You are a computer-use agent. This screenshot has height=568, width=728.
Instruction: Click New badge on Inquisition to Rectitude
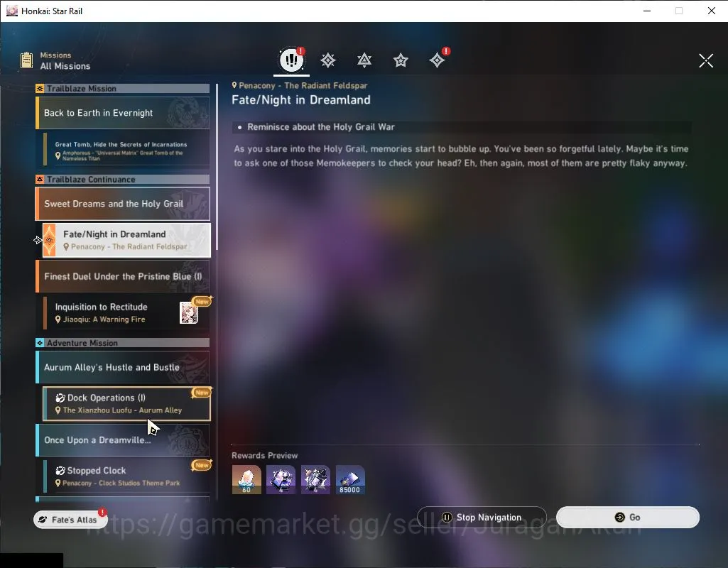202,302
